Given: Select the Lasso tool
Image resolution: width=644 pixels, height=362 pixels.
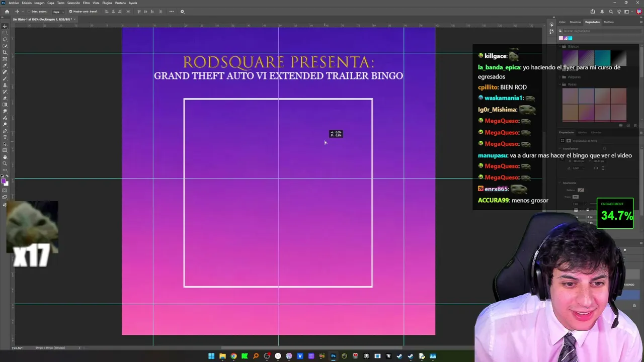Looking at the screenshot, I should 5,39.
